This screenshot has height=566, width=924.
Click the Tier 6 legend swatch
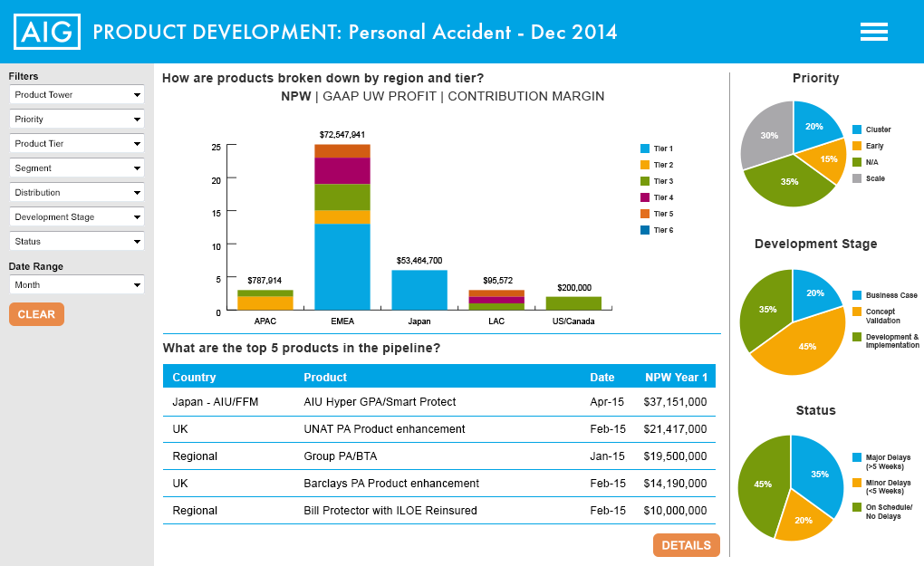click(645, 230)
